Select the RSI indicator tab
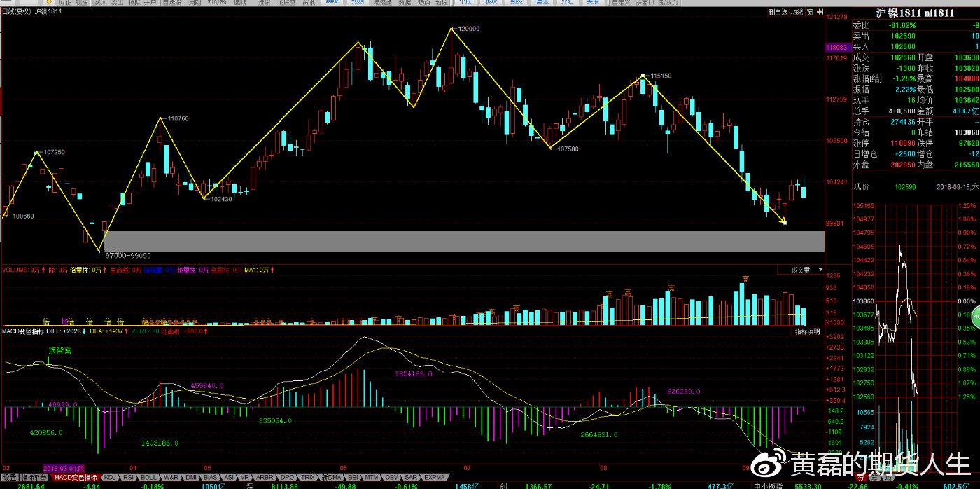 [128, 477]
